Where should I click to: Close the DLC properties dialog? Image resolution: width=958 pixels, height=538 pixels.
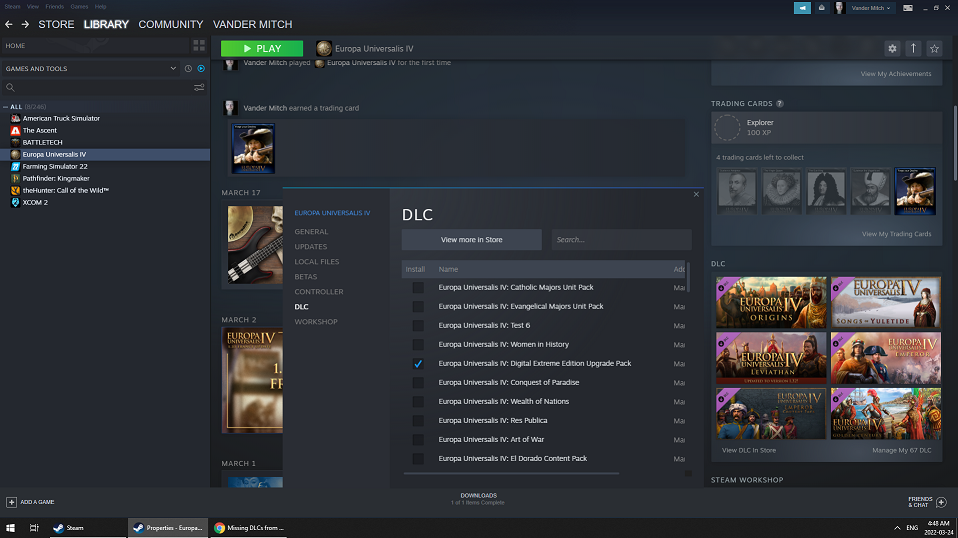[x=696, y=194]
